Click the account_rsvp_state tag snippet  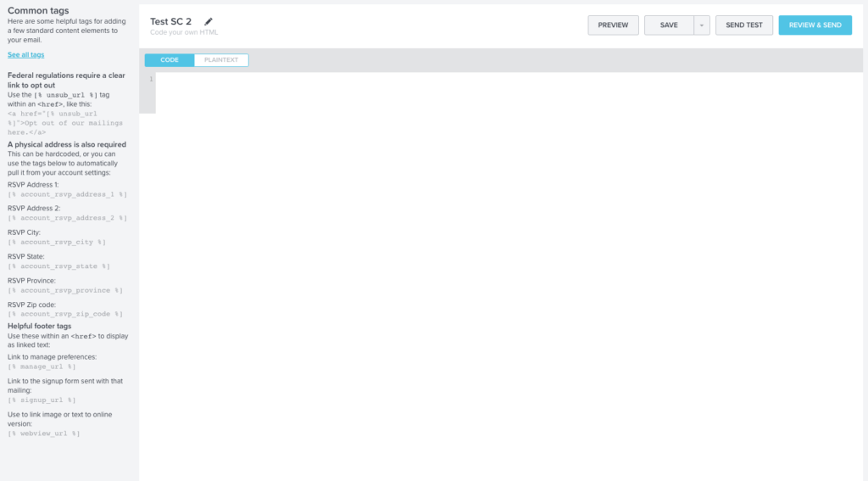[x=58, y=266]
